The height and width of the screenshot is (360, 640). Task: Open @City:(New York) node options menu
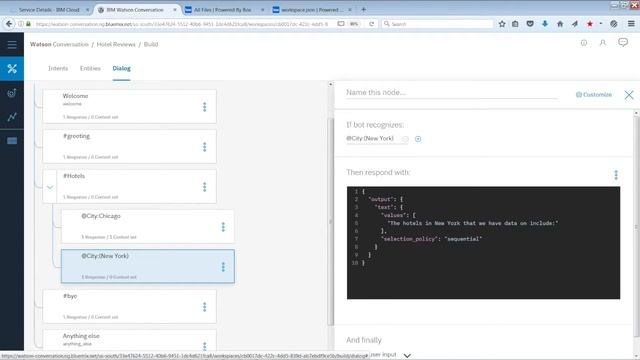pyautogui.click(x=223, y=267)
